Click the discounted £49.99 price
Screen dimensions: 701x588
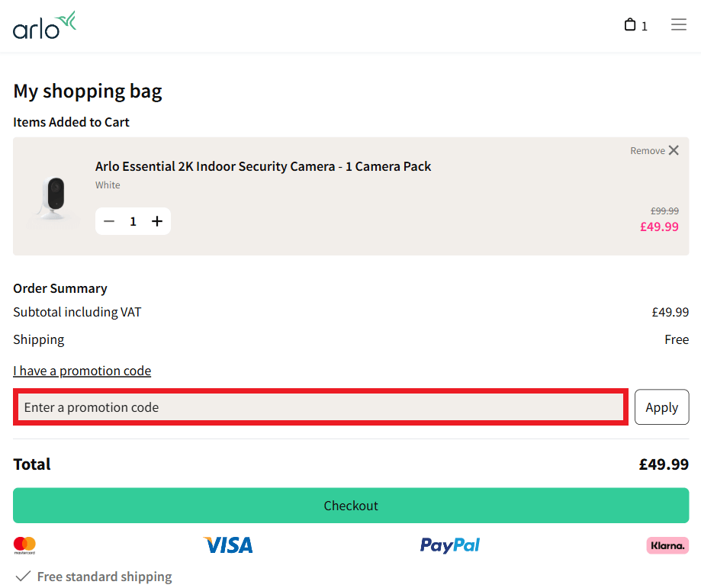658,227
